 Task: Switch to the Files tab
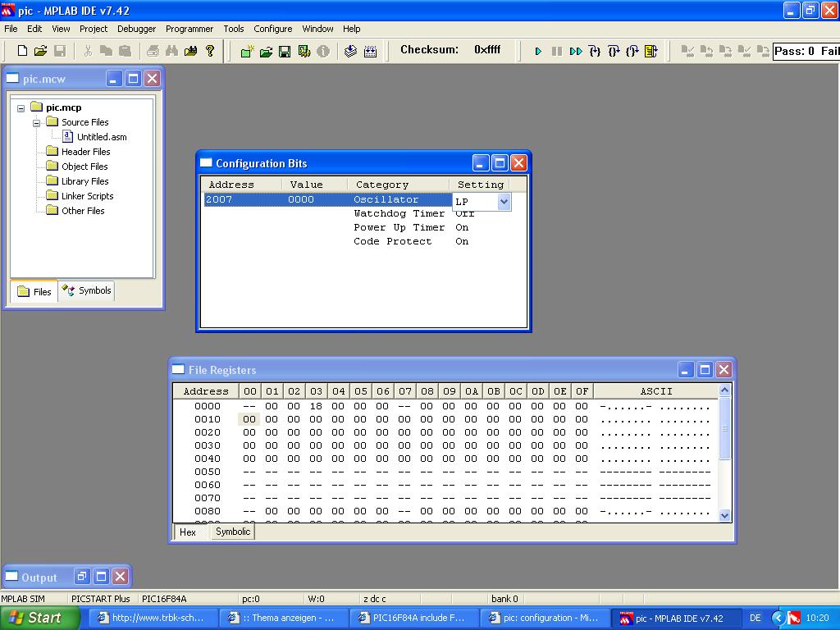34,291
